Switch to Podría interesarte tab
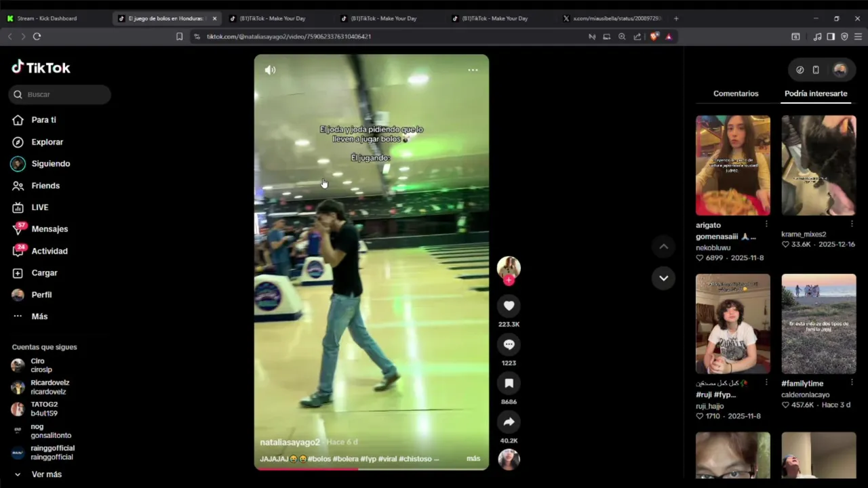 816,94
